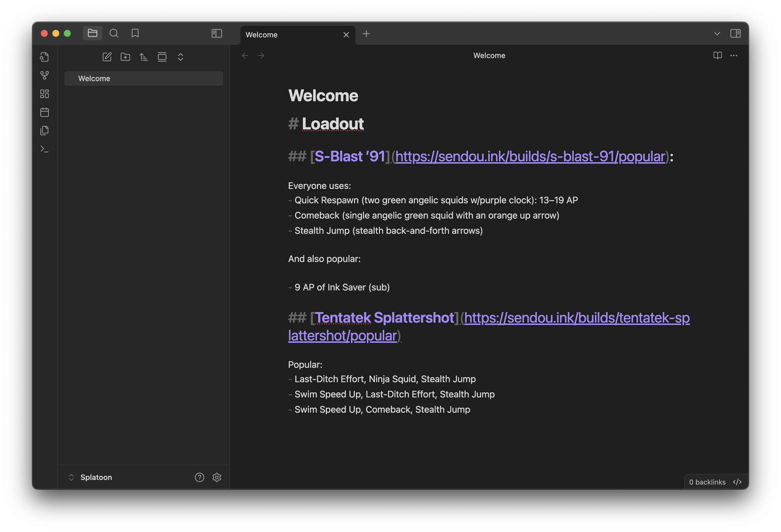Viewport: 781px width, 532px height.
Task: Open settings gear icon
Action: pos(217,478)
